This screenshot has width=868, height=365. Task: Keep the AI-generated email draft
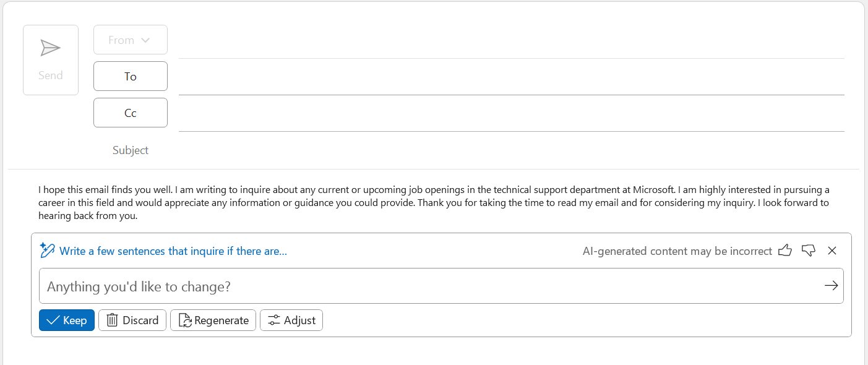pos(66,320)
